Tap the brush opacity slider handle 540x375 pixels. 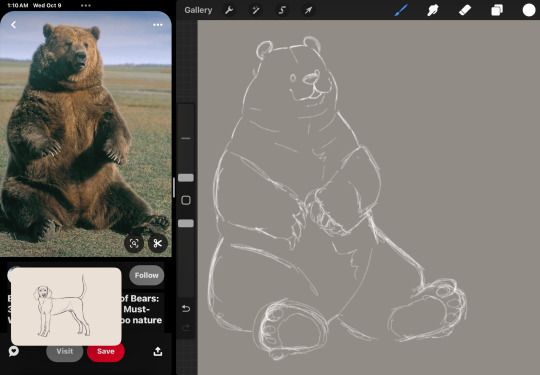pos(186,223)
